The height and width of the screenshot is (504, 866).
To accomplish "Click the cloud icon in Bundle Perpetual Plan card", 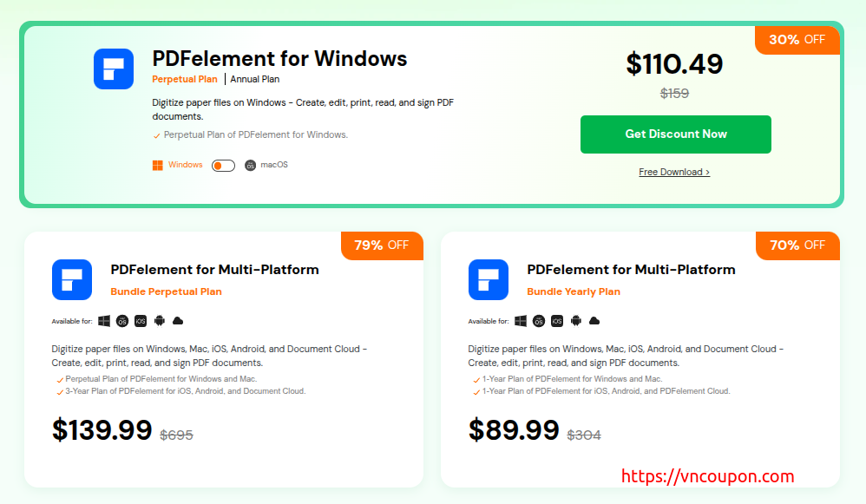I will (178, 321).
